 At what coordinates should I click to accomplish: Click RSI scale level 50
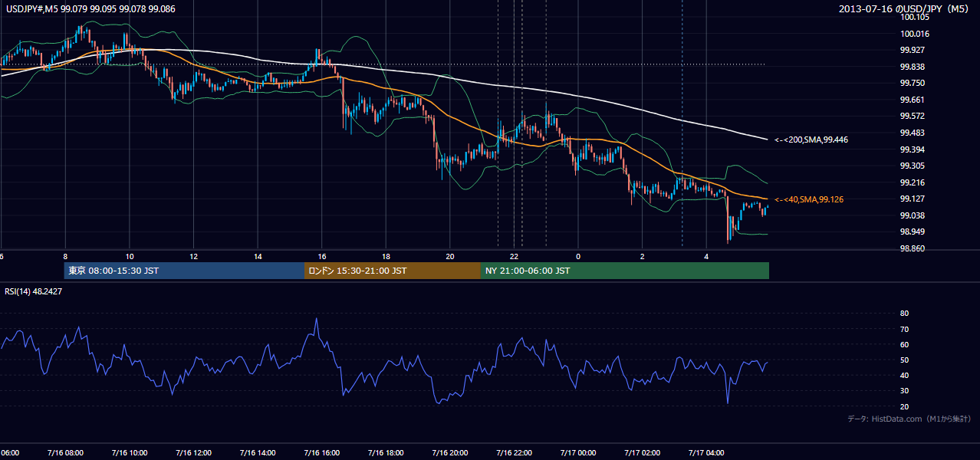(905, 360)
